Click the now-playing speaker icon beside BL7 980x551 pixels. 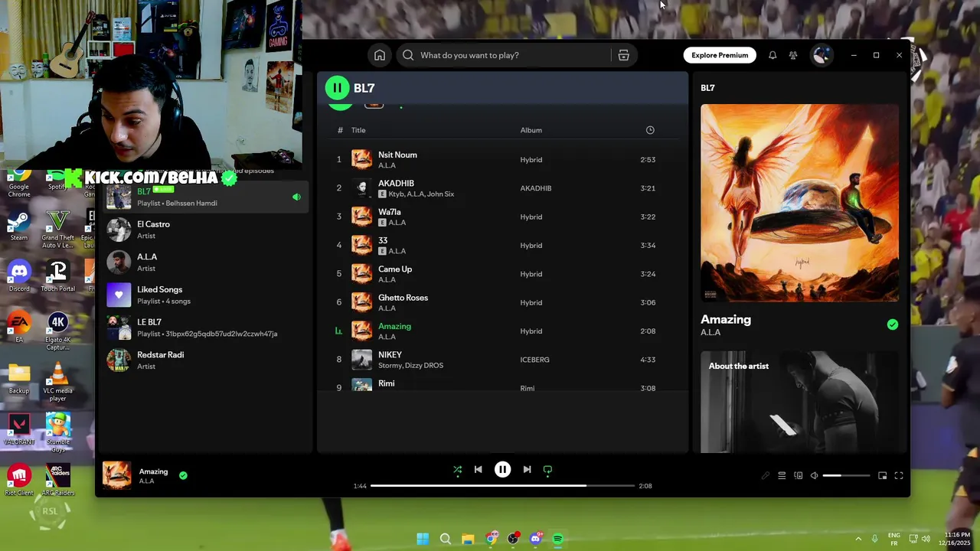point(296,197)
